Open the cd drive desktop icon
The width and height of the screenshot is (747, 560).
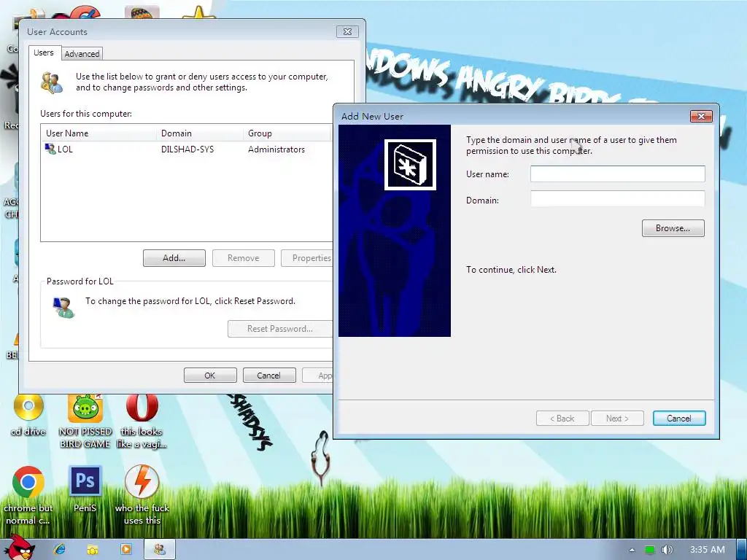[x=28, y=414]
